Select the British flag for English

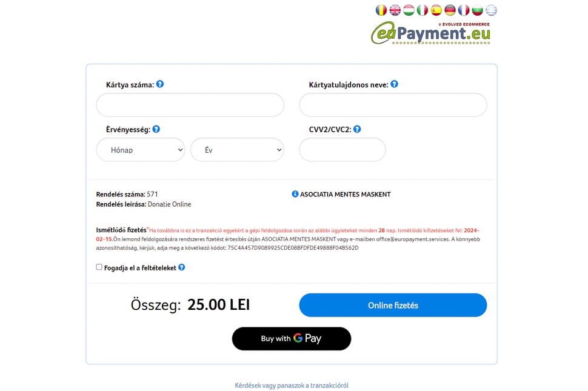[x=395, y=10]
